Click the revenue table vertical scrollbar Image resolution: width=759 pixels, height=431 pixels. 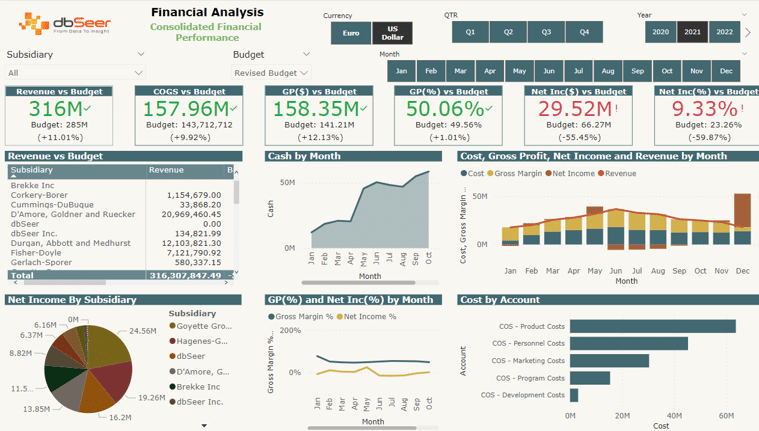point(236,192)
